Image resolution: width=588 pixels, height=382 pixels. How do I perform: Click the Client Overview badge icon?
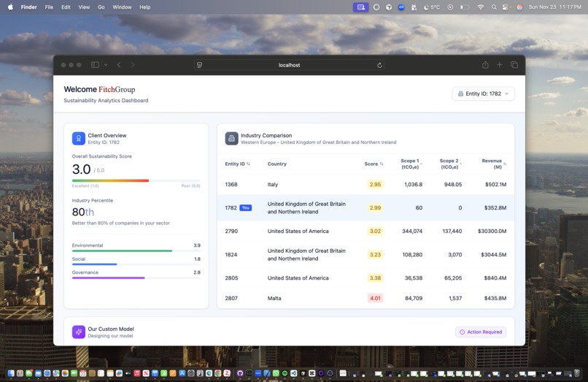tap(78, 138)
